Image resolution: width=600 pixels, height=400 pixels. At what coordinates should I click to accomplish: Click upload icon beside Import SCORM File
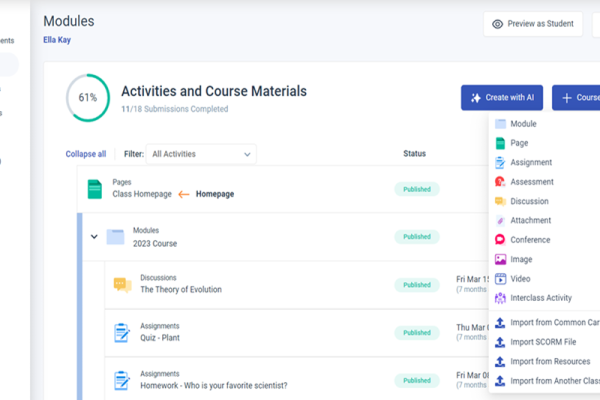[x=500, y=342]
